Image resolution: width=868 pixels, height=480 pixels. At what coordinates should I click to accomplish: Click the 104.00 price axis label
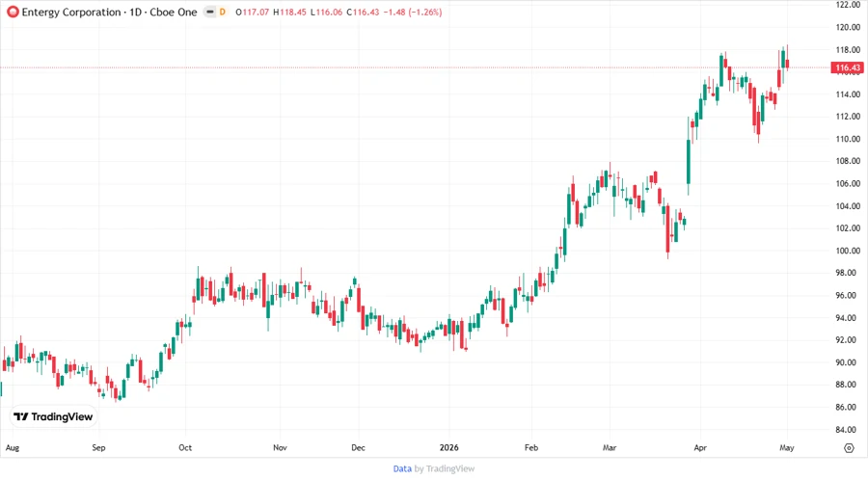(848, 206)
